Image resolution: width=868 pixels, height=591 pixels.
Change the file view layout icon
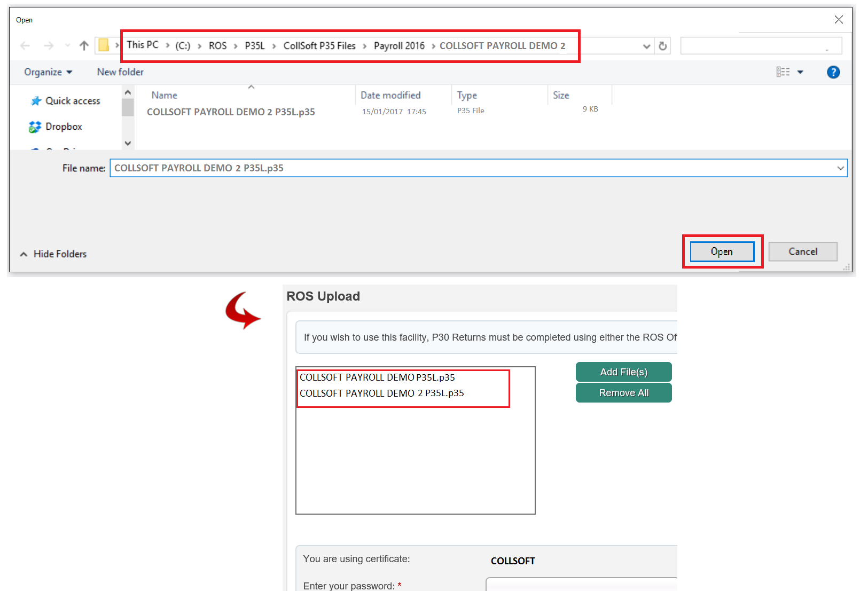[783, 72]
